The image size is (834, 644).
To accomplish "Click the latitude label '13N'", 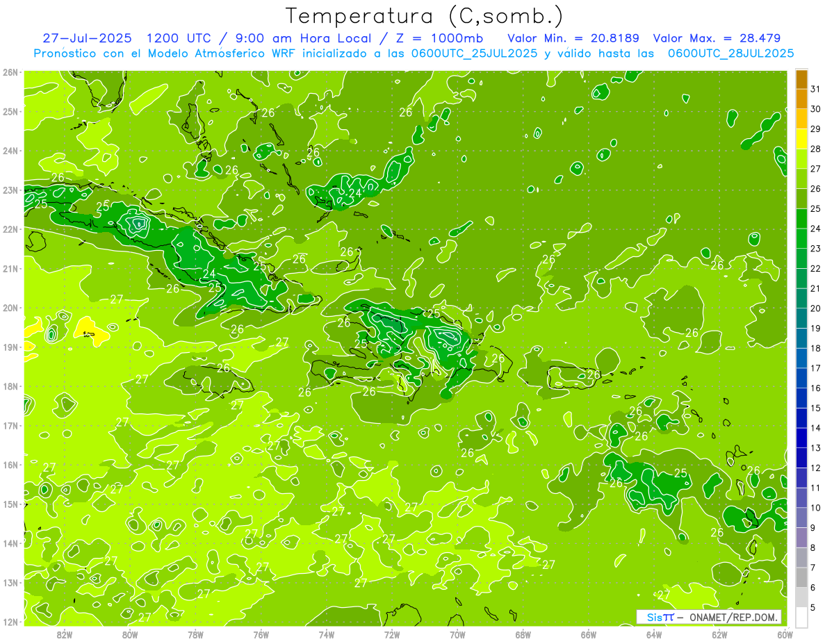I will click(10, 582).
